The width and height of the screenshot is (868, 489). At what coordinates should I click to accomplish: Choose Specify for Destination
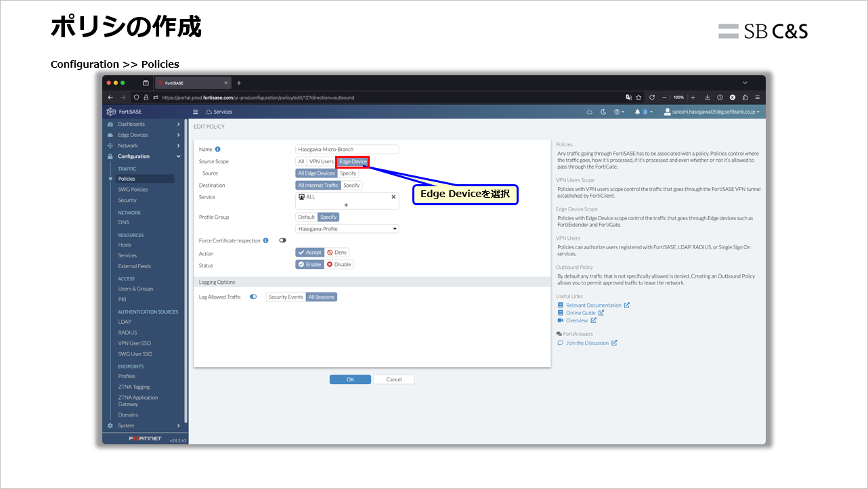(x=351, y=185)
